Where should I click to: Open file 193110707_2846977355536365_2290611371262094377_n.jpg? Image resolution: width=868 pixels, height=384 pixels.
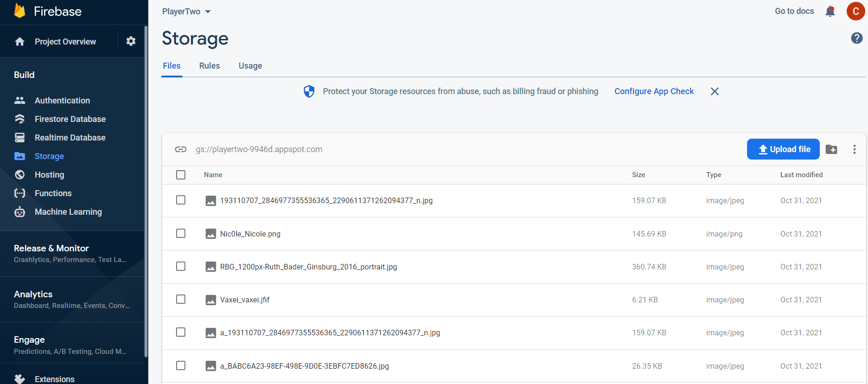coord(326,201)
